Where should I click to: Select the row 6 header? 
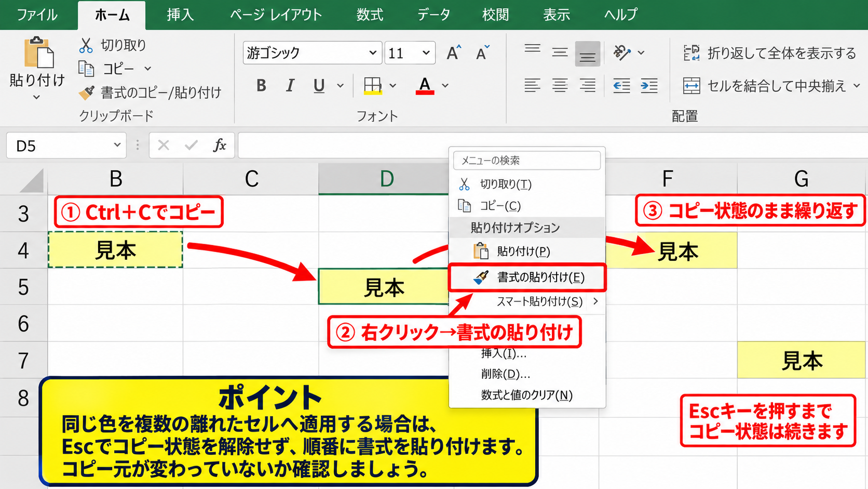click(23, 323)
